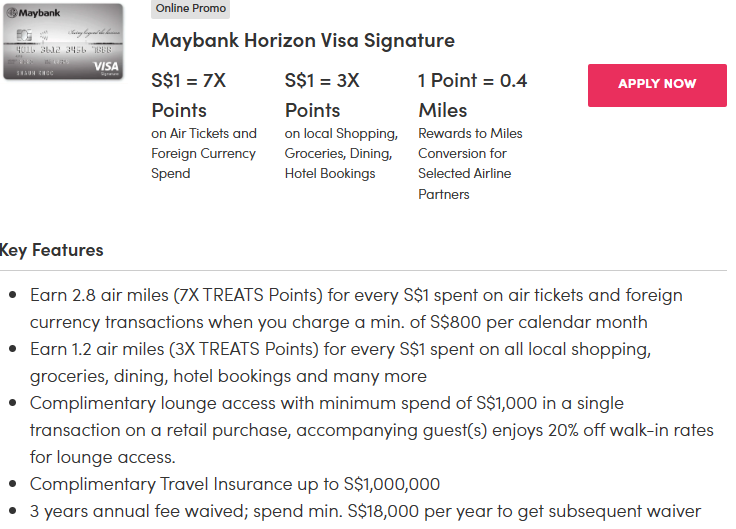Click the bullet point before the 2.8 air miles feature
Viewport: 736px width, 529px height.
tap(12, 296)
